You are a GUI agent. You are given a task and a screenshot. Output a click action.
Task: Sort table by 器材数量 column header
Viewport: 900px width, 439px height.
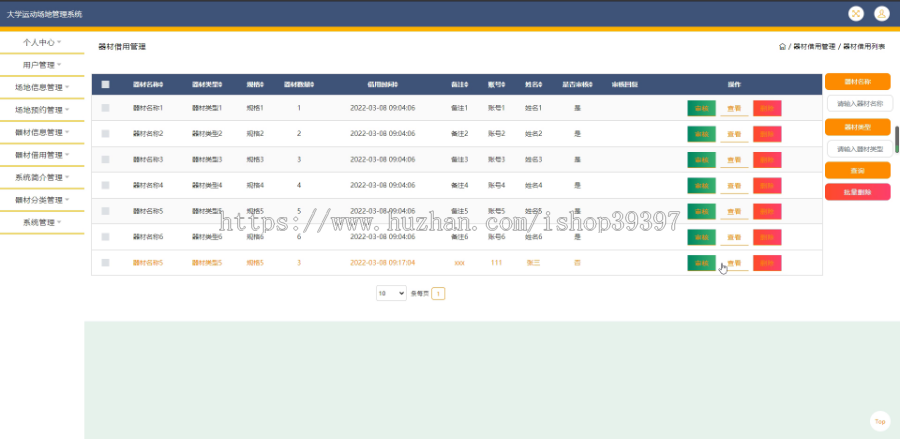[299, 84]
